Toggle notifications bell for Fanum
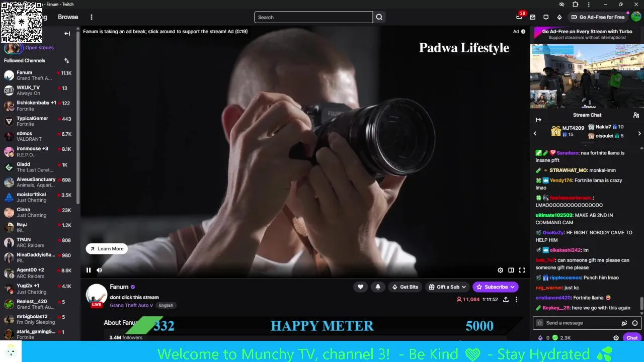This screenshot has height=362, width=644. click(378, 287)
